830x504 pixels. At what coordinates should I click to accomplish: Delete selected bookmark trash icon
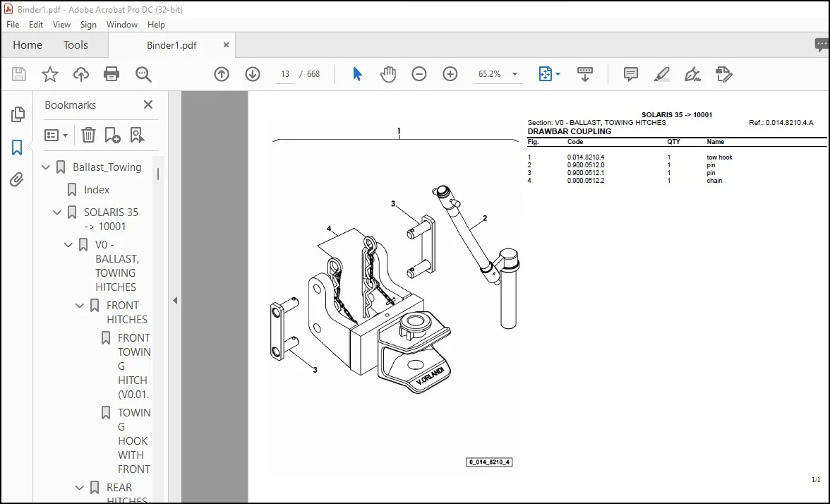[x=88, y=136]
